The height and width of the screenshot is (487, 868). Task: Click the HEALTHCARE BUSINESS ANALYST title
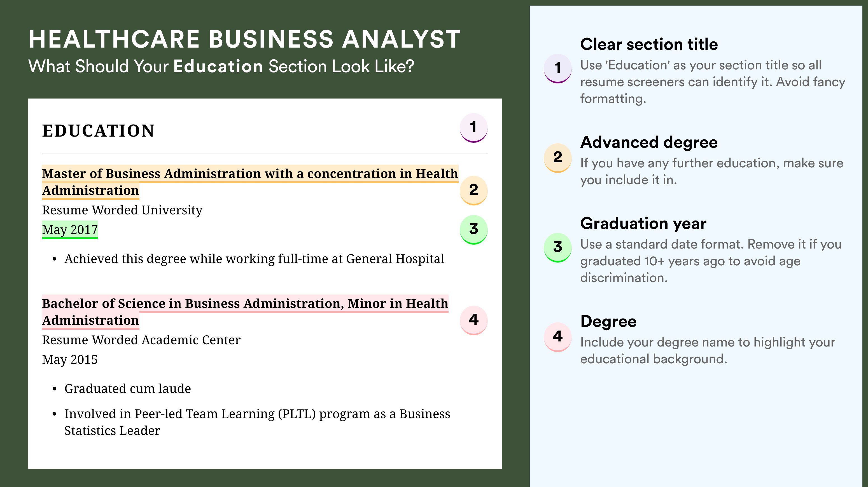[x=245, y=39]
